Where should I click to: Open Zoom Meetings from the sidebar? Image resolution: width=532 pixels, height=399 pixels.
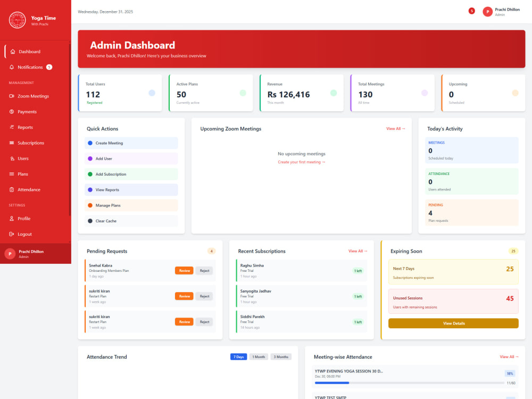(x=33, y=96)
